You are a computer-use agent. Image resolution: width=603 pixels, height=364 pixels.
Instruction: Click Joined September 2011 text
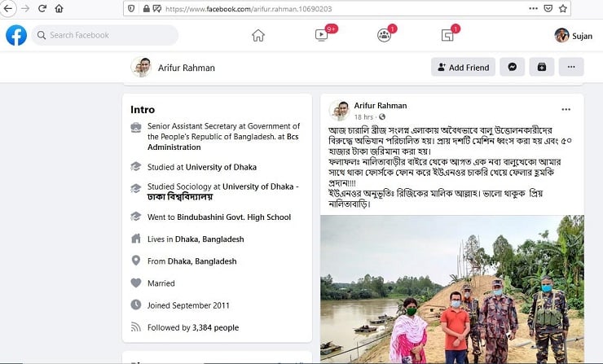point(188,305)
